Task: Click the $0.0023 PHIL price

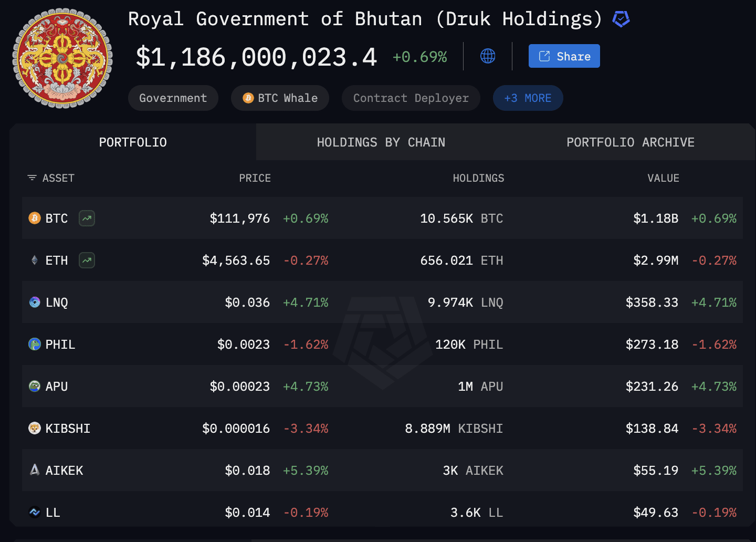Action: pos(244,345)
